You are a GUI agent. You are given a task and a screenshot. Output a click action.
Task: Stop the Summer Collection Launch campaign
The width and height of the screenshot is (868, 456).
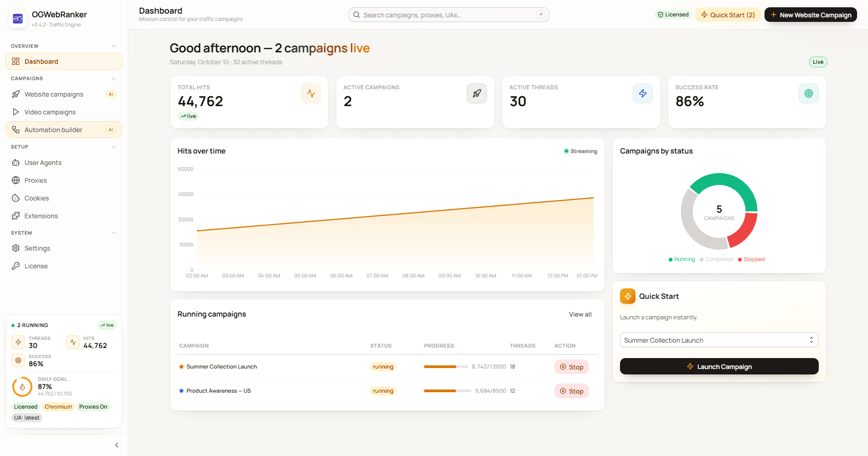[x=571, y=367]
